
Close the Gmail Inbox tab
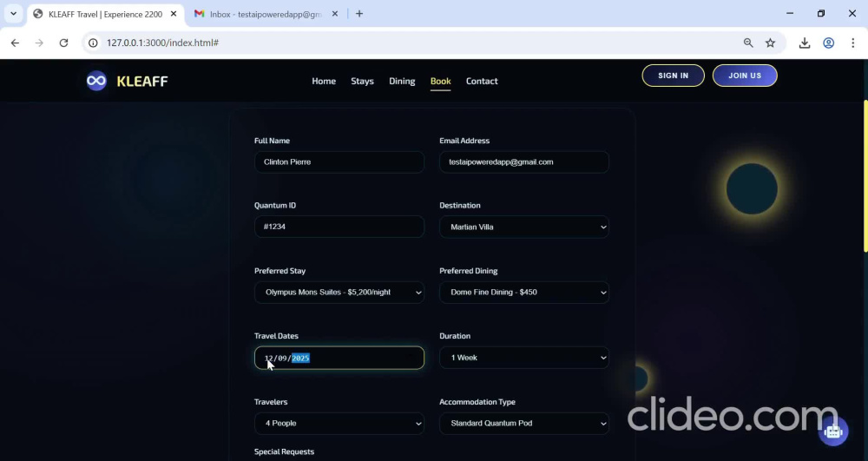(334, 14)
